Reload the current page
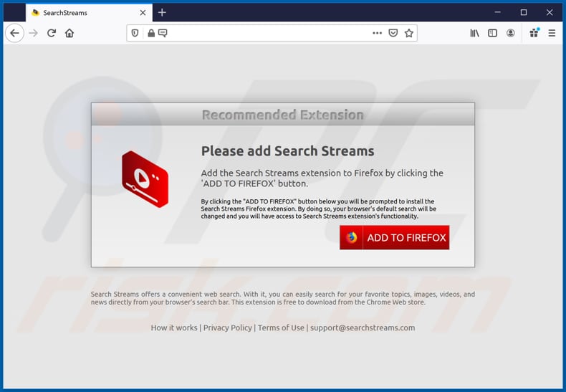566x392 pixels. (52, 33)
